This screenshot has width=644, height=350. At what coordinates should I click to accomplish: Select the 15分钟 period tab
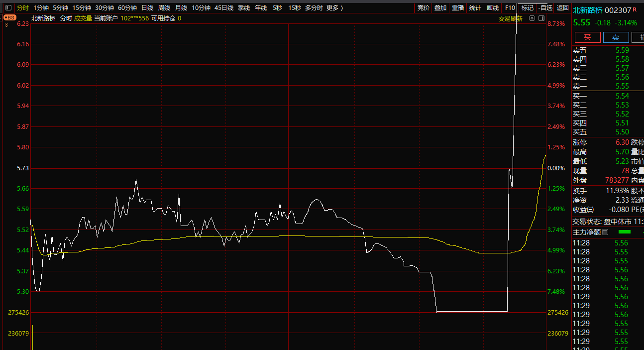tap(82, 8)
